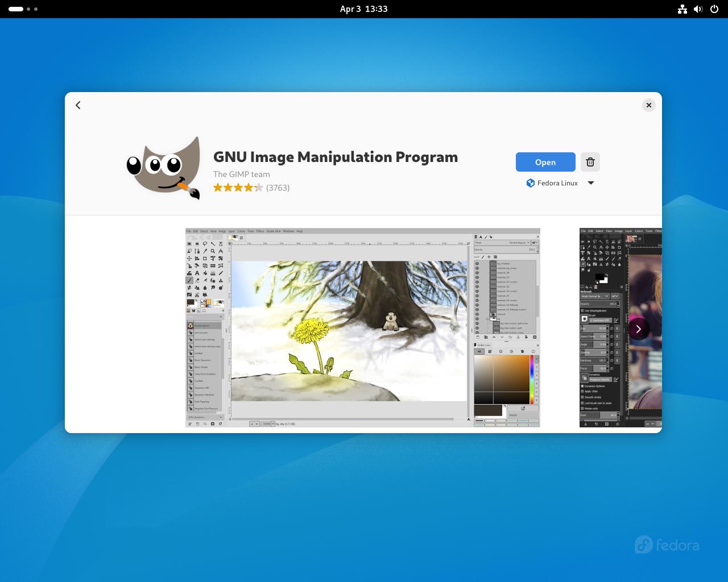The width and height of the screenshot is (728, 582).
Task: Click the network status icon
Action: tap(682, 9)
